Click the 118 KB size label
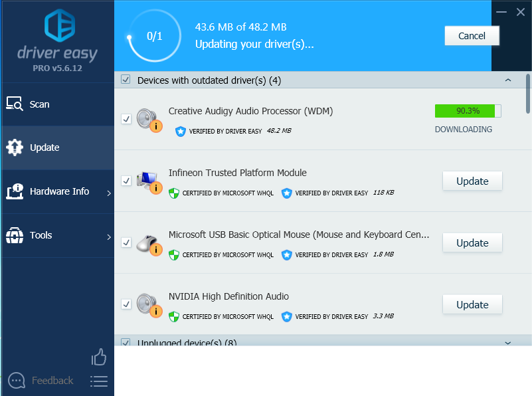This screenshot has width=532, height=396. (x=383, y=193)
